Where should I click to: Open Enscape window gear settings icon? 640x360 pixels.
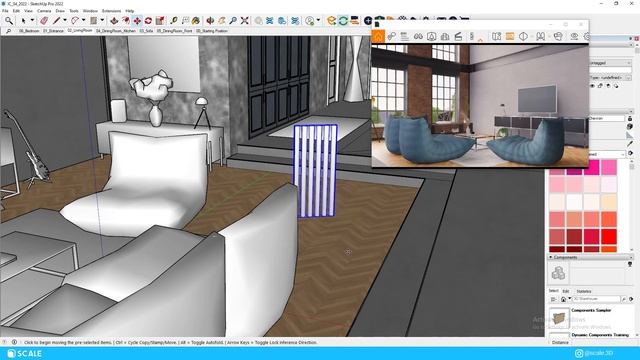coord(587,36)
